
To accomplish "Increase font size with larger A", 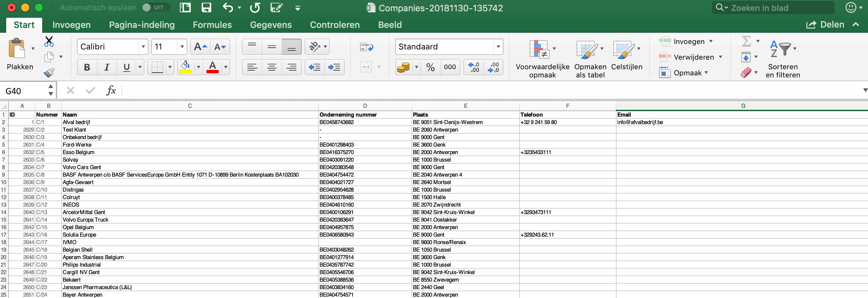I will pyautogui.click(x=200, y=47).
